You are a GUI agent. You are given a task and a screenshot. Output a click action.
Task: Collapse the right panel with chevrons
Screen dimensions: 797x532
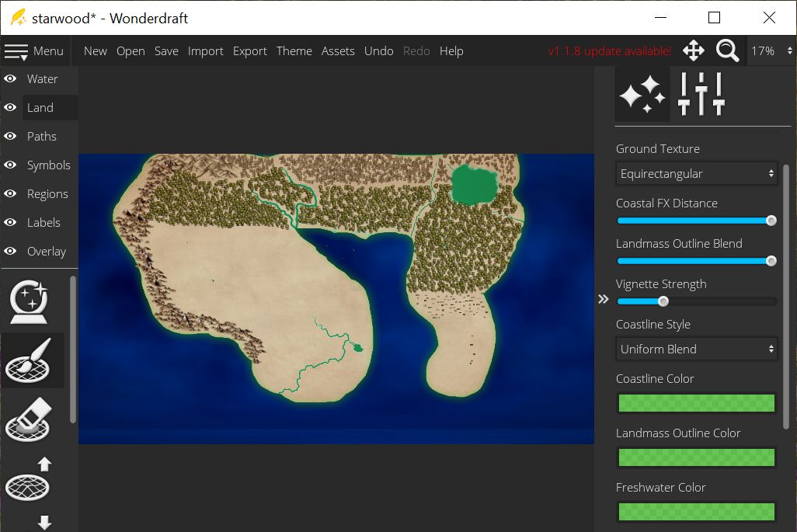[604, 300]
